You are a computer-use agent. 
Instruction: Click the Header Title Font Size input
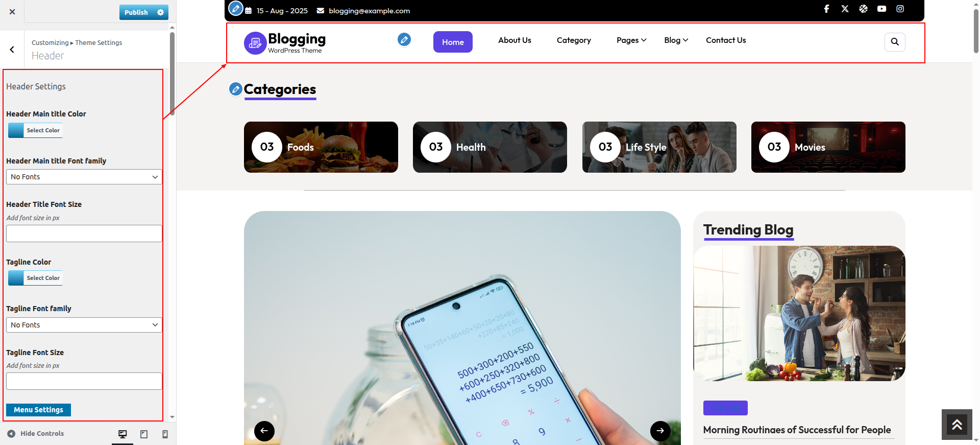coord(84,233)
